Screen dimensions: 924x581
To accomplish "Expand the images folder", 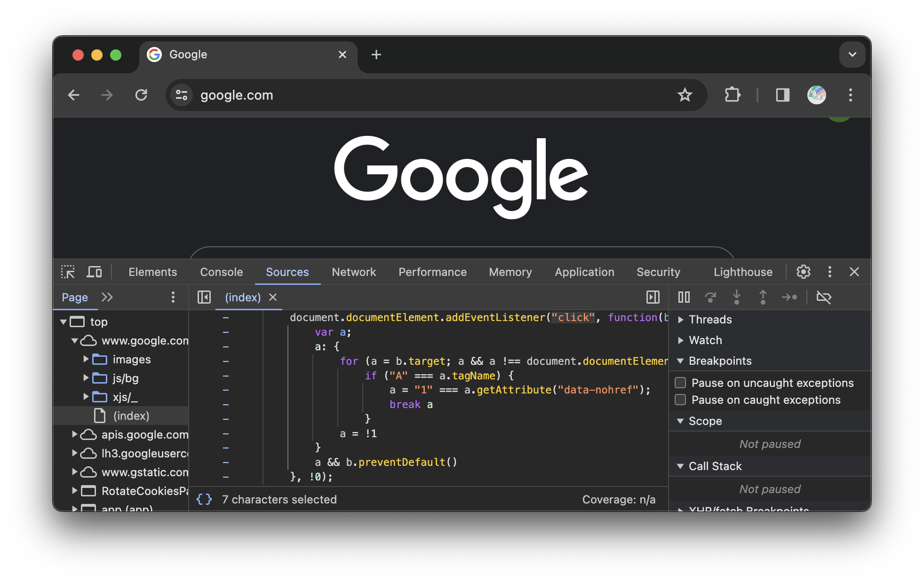I will tap(86, 359).
